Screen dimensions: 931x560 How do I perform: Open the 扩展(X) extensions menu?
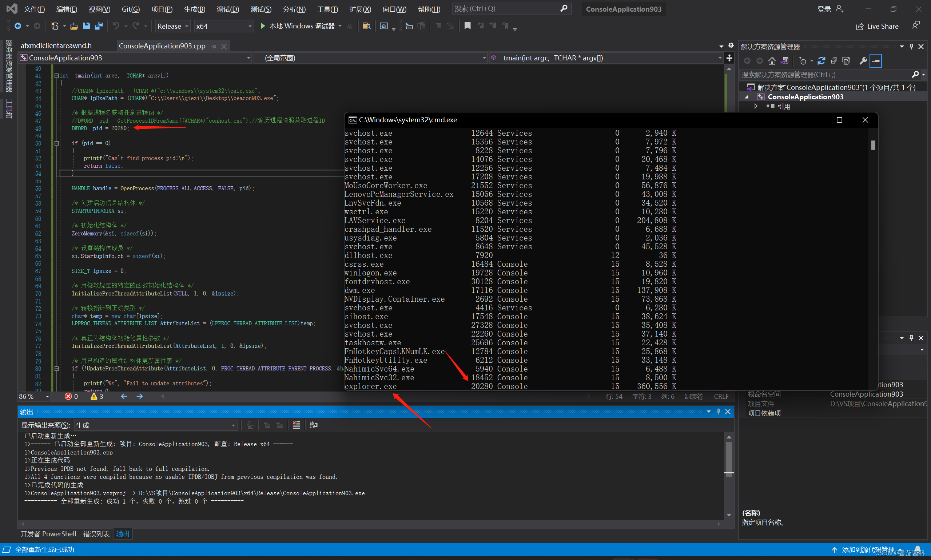pyautogui.click(x=360, y=9)
